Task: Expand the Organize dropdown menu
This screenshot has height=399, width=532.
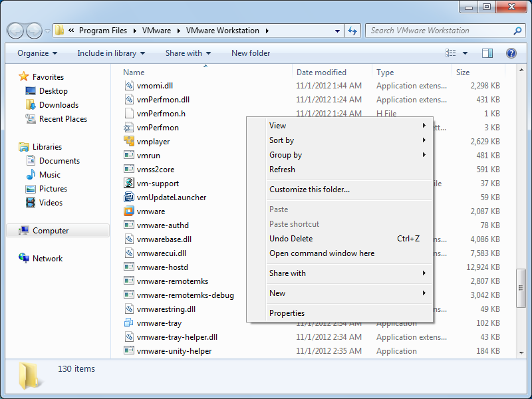Action: click(x=37, y=53)
